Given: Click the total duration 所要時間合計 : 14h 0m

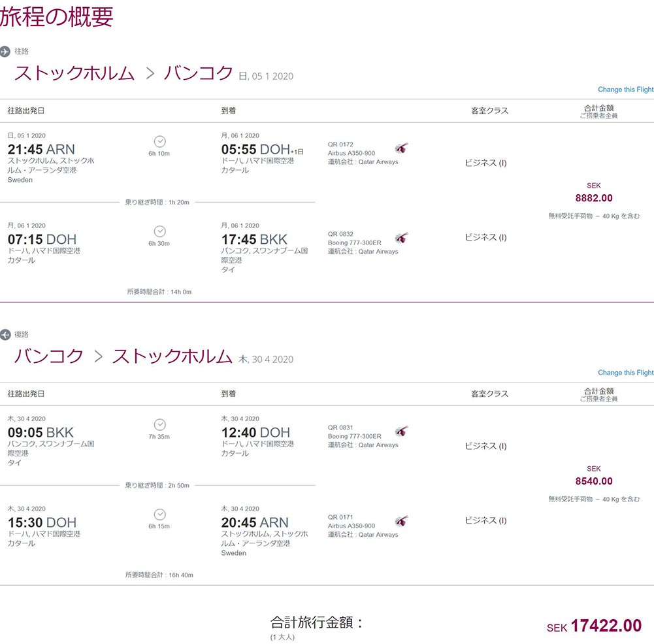Looking at the screenshot, I should pos(159,292).
